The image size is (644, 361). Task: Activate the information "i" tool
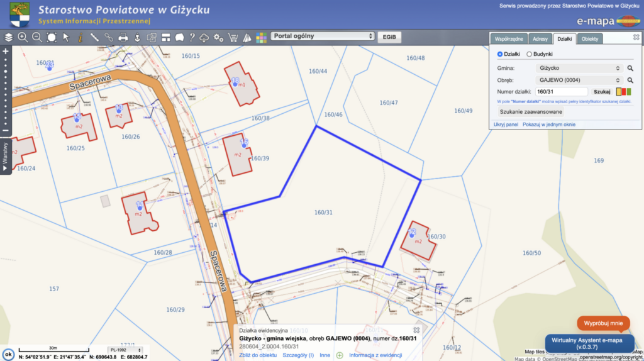pyautogui.click(x=80, y=37)
